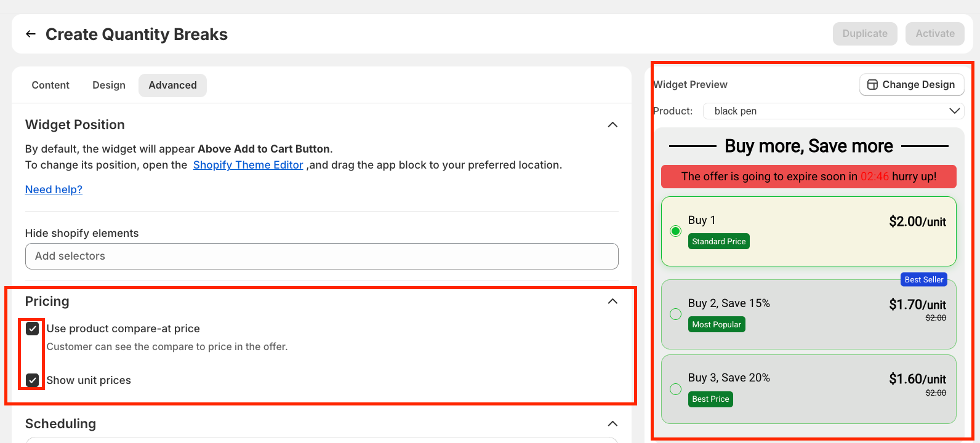The height and width of the screenshot is (443, 980).
Task: Click the Need help? link
Action: coord(54,190)
